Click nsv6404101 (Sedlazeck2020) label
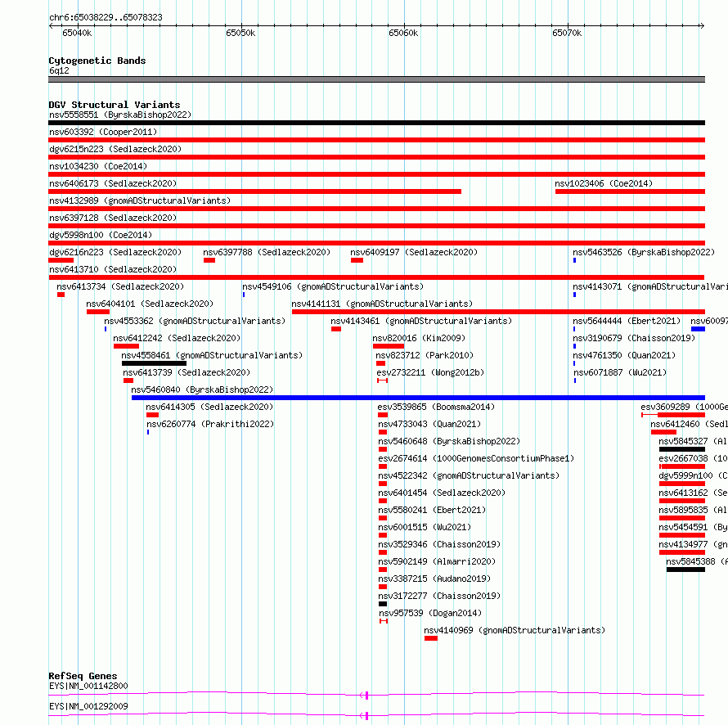Image resolution: width=728 pixels, height=725 pixels. click(x=150, y=304)
